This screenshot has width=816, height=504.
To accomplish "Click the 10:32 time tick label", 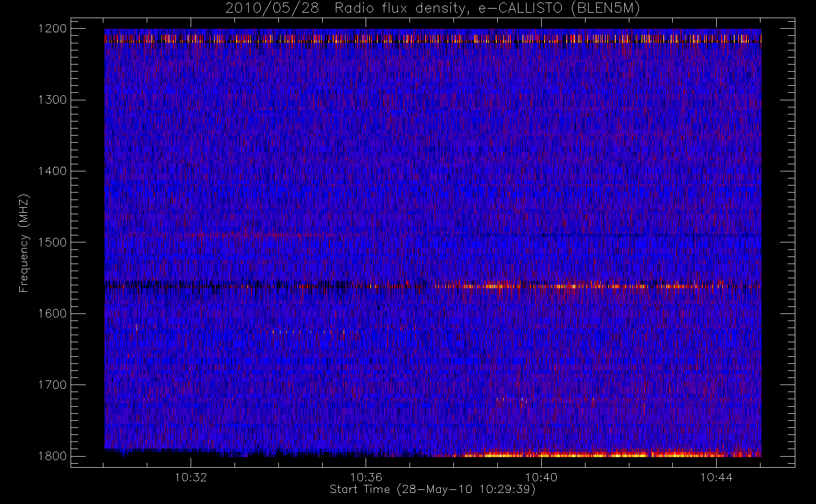I will (x=191, y=477).
